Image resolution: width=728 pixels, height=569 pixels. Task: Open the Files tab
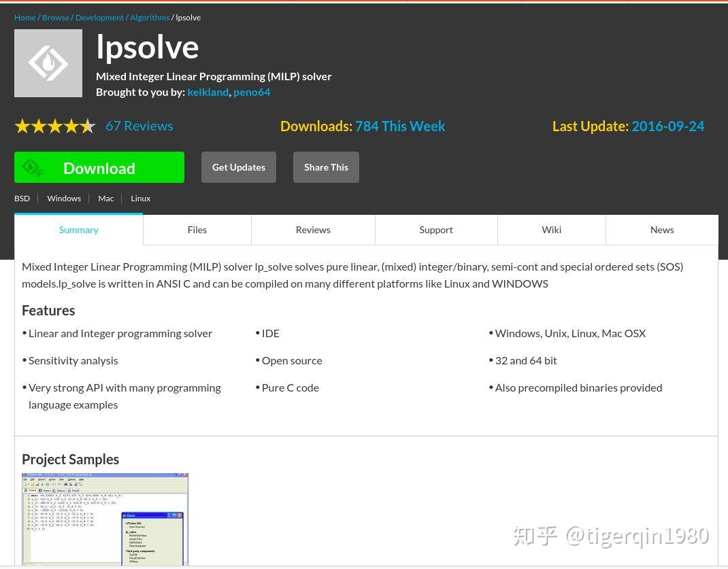coord(197,230)
